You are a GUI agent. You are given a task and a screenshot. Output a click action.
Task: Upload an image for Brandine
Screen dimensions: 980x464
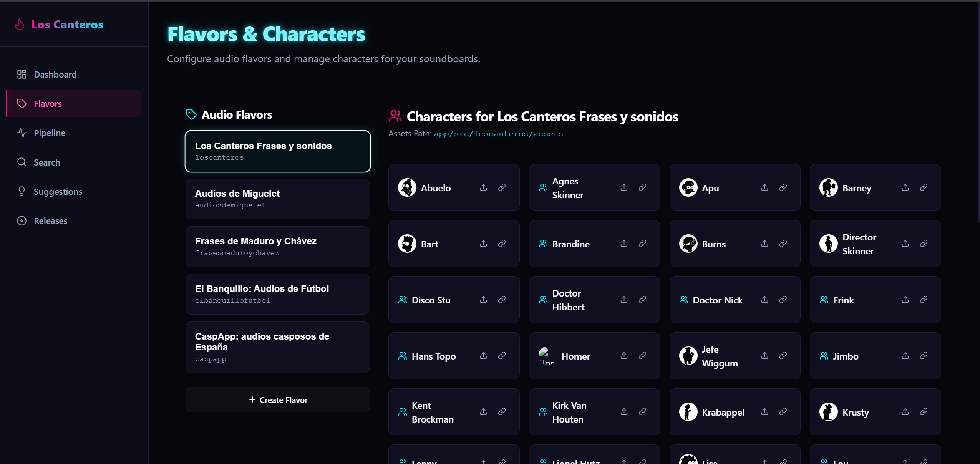point(624,243)
